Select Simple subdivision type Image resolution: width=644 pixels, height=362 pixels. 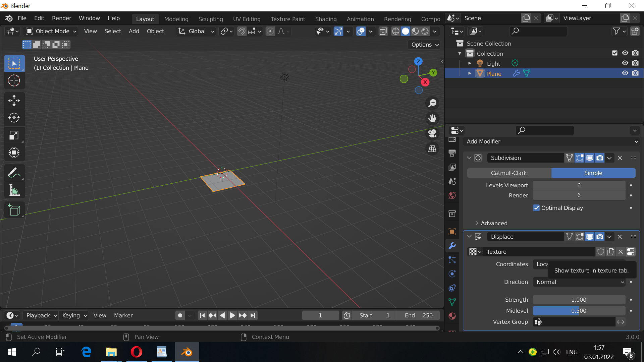pyautogui.click(x=593, y=173)
